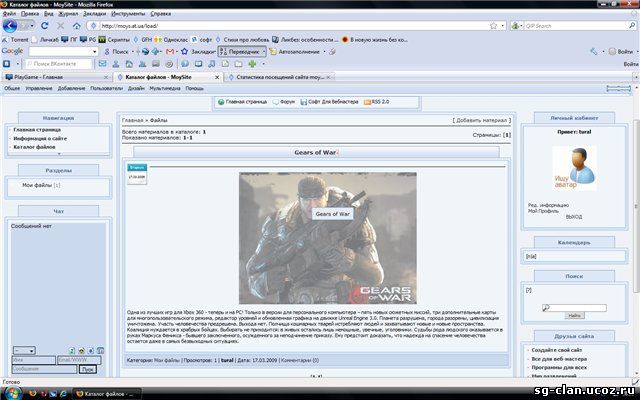Close the Каталог файлов - MoySite tab

[217, 77]
